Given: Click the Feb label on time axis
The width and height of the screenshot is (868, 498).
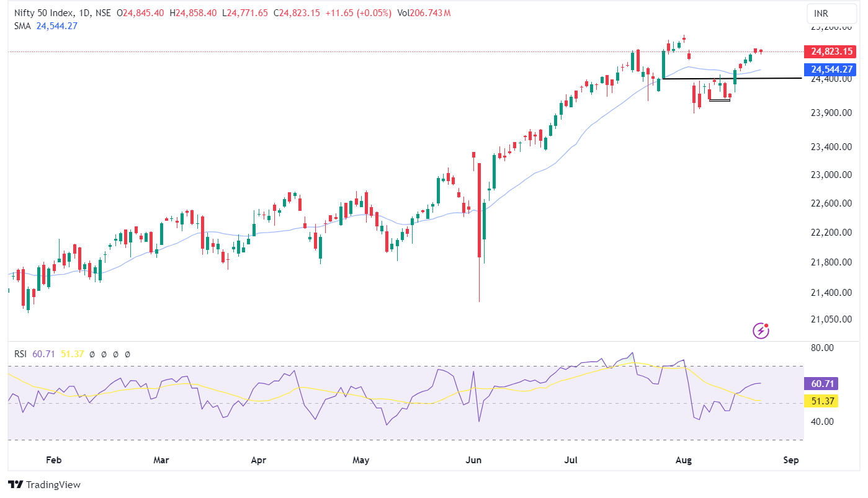Looking at the screenshot, I should (x=54, y=460).
